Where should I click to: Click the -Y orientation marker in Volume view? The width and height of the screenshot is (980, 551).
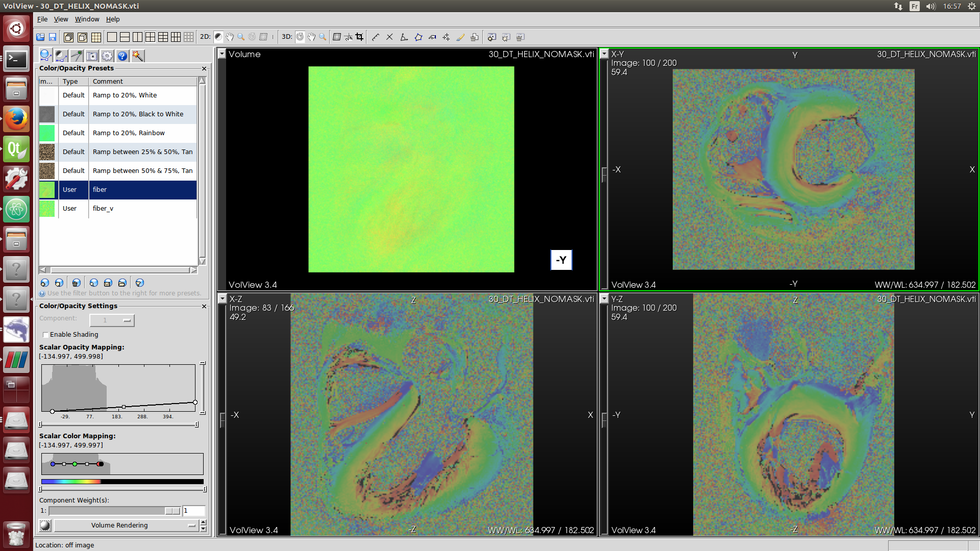[561, 260]
